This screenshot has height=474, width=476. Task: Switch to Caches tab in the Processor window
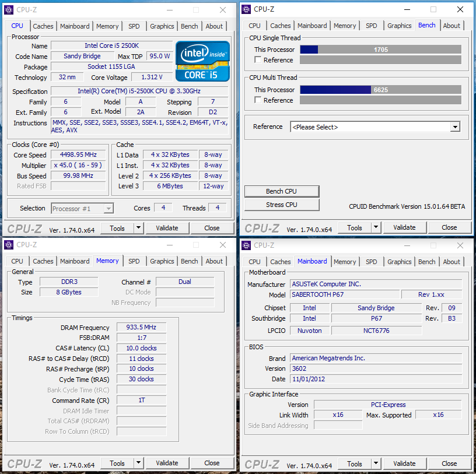(x=43, y=26)
